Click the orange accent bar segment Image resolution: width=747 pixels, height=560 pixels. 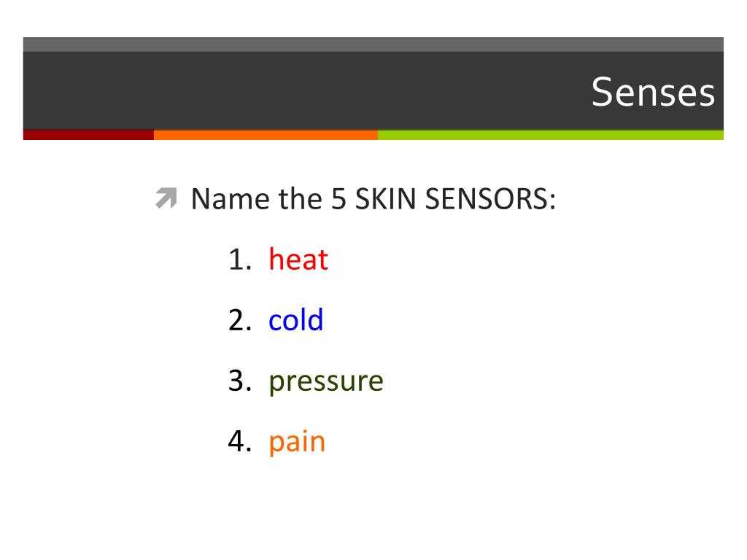coord(266,135)
